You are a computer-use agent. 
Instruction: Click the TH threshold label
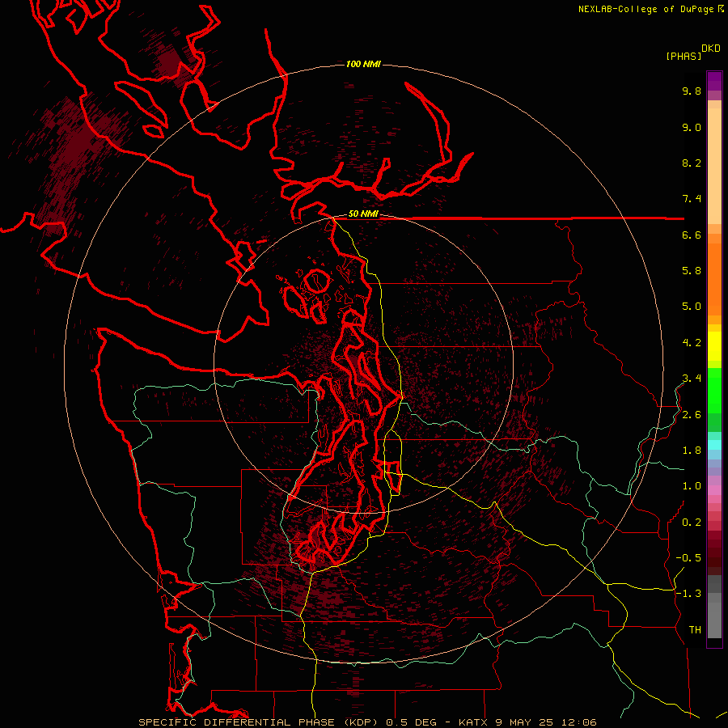pyautogui.click(x=695, y=629)
